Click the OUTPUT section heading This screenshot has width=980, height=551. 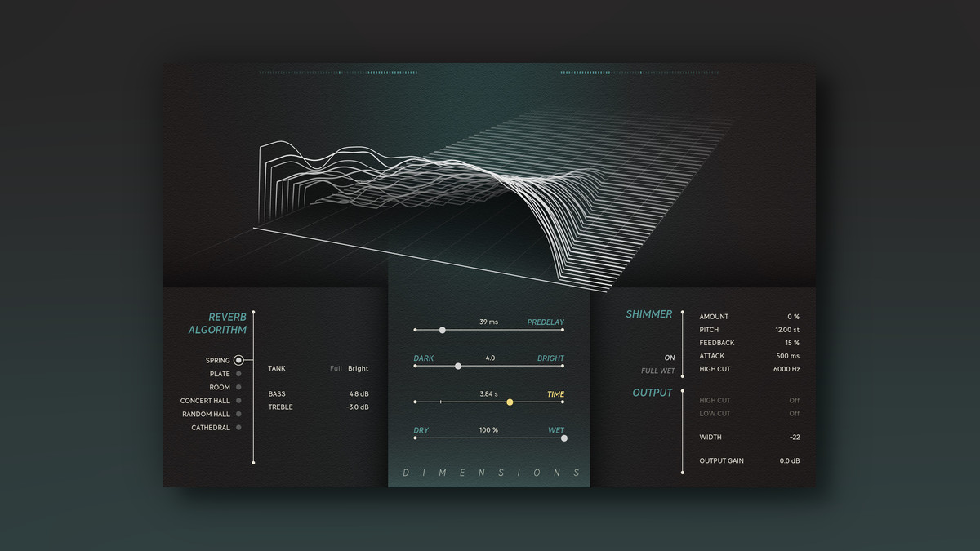[653, 393]
